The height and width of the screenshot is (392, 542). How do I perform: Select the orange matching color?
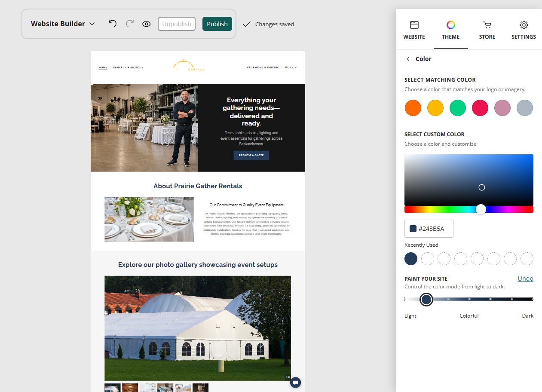pos(413,108)
